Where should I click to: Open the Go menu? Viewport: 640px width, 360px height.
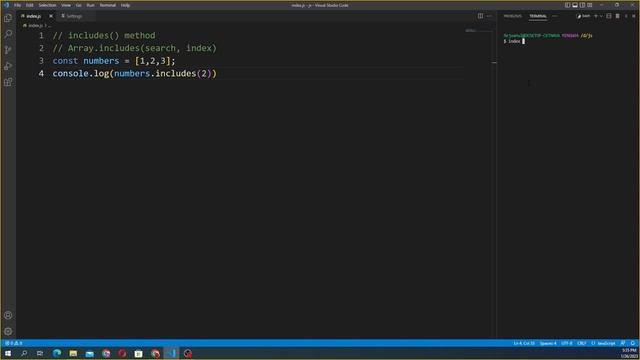click(x=78, y=5)
